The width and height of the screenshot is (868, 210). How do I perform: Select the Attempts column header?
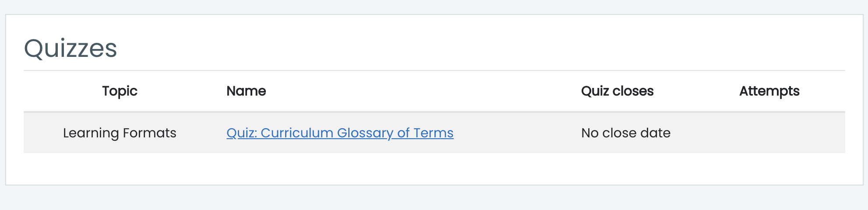769,91
